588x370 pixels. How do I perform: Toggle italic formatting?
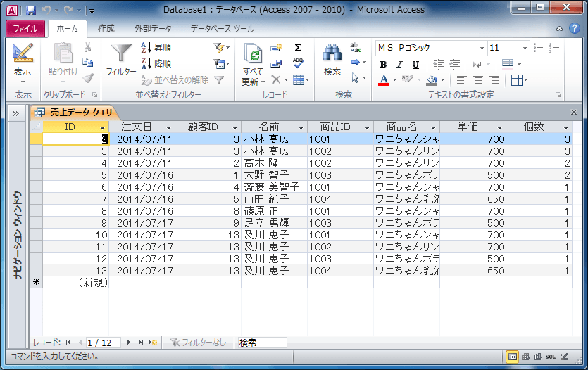[x=399, y=65]
